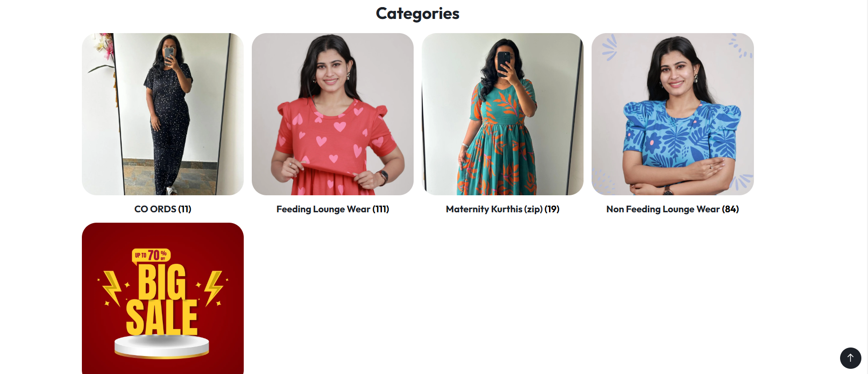Screen dimensions: 868x374
Task: Click the CO ORDS (11) label
Action: (x=163, y=209)
